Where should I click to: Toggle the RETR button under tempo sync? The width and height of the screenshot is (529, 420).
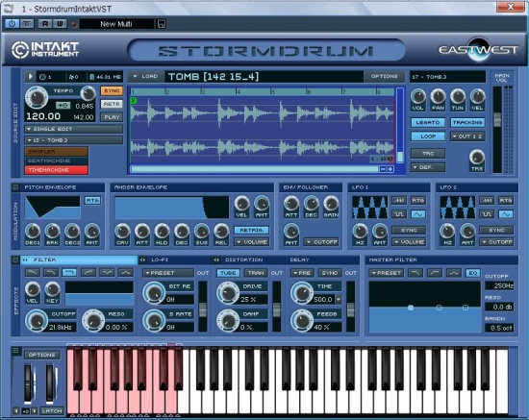tap(112, 104)
